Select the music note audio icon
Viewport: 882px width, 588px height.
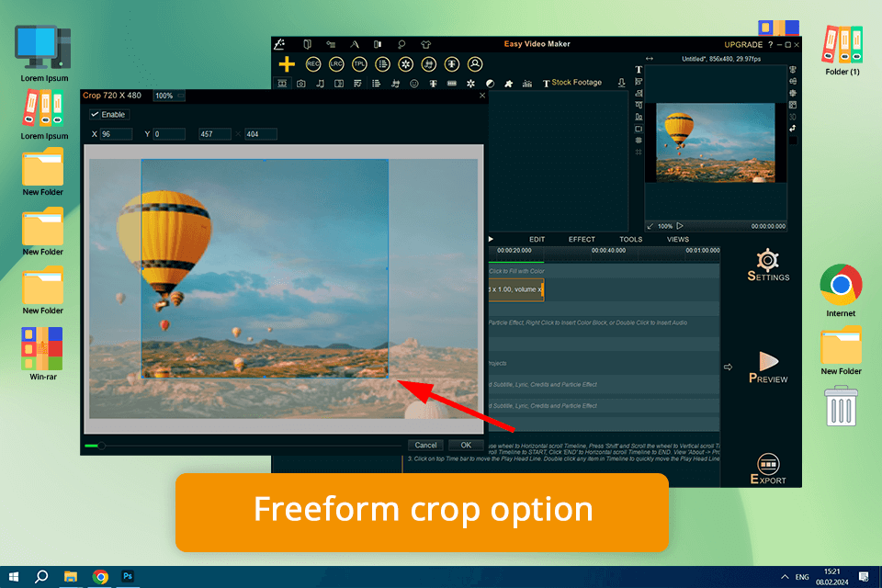(320, 84)
